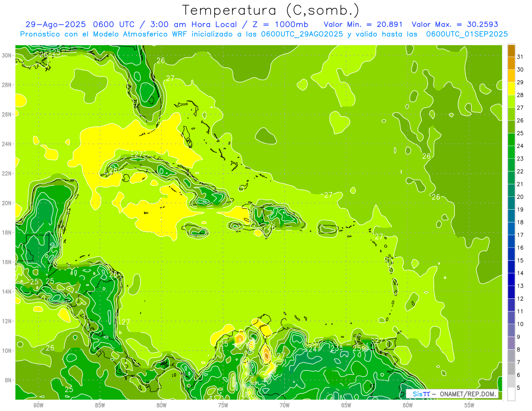Click the swatch between 21 and 22
Screen dimensions: 532x411
point(511,178)
